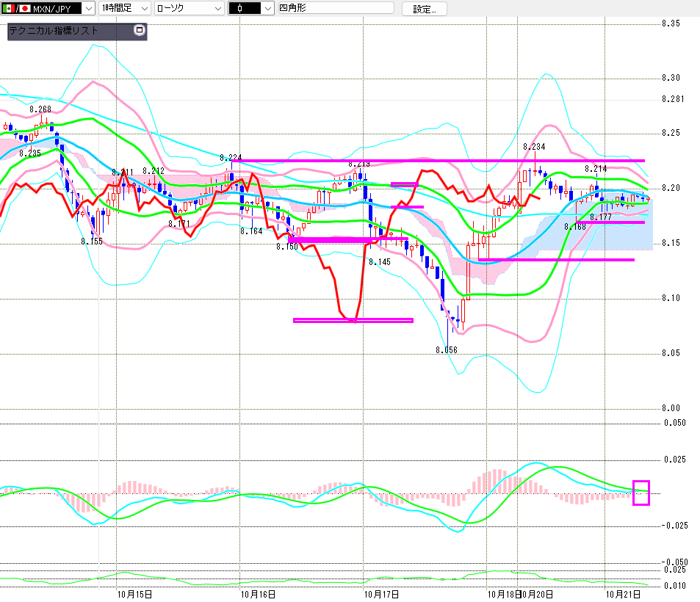Click the 8.268 high price label
The height and width of the screenshot is (602, 700).
(x=40, y=109)
